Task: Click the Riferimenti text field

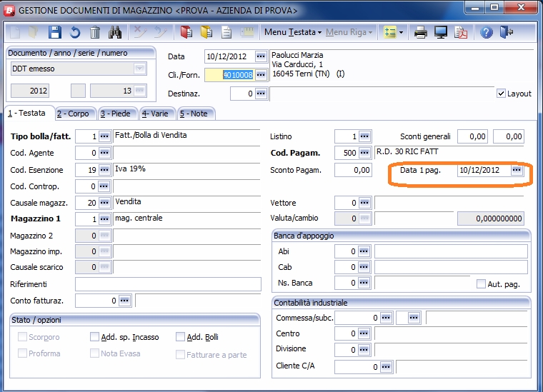Action: tap(168, 284)
